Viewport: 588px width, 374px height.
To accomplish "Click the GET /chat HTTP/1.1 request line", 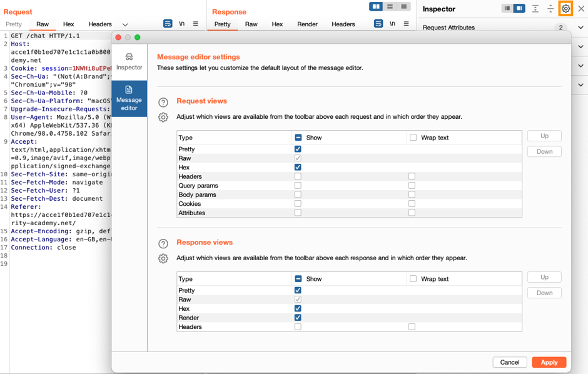I will [46, 36].
